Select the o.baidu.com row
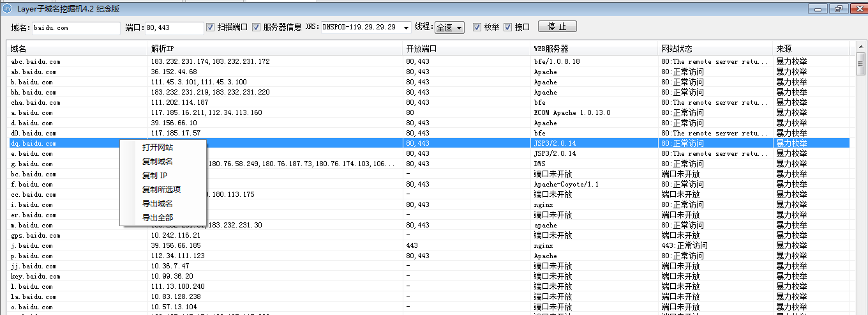The height and width of the screenshot is (315, 868). (x=428, y=307)
